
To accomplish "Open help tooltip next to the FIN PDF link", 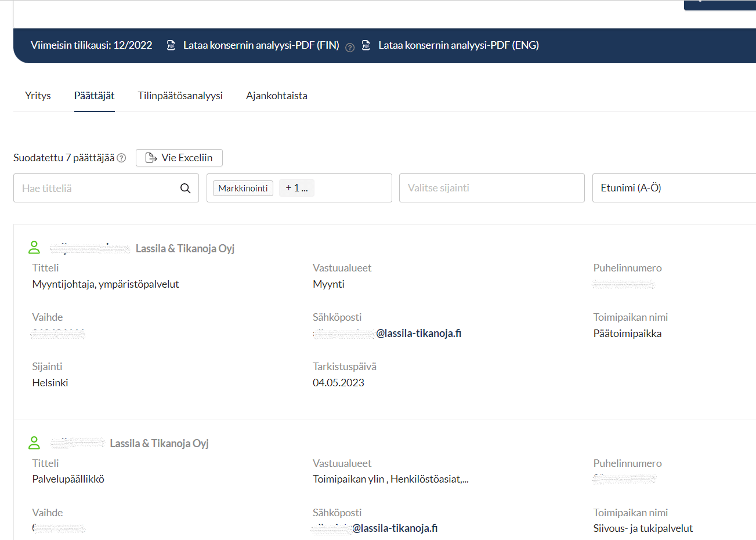I will pos(350,48).
